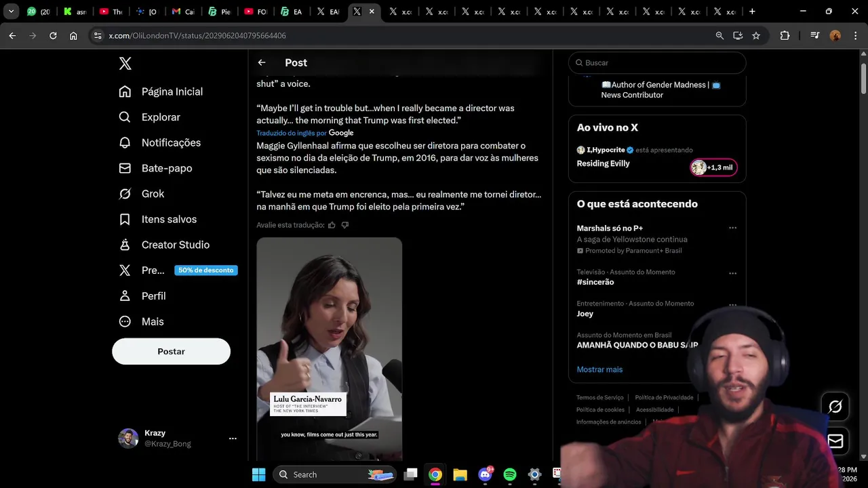This screenshot has height=488, width=868.
Task: Open File Explorer from the taskbar
Action: coord(460,474)
